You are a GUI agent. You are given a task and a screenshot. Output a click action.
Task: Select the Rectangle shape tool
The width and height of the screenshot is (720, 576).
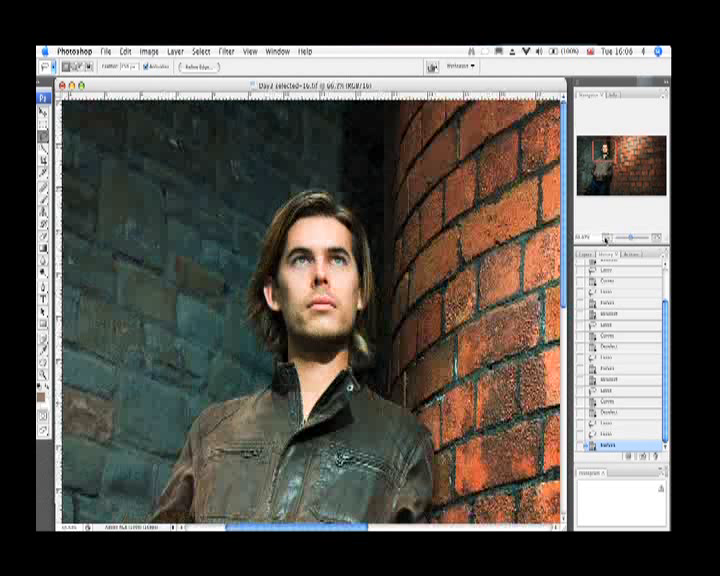(x=43, y=324)
